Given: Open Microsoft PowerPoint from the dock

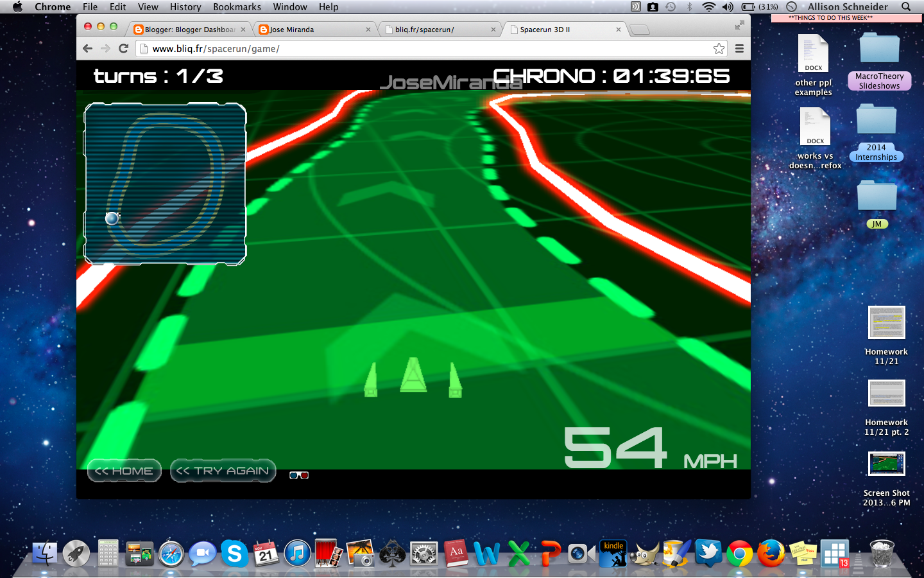Looking at the screenshot, I should 550,553.
